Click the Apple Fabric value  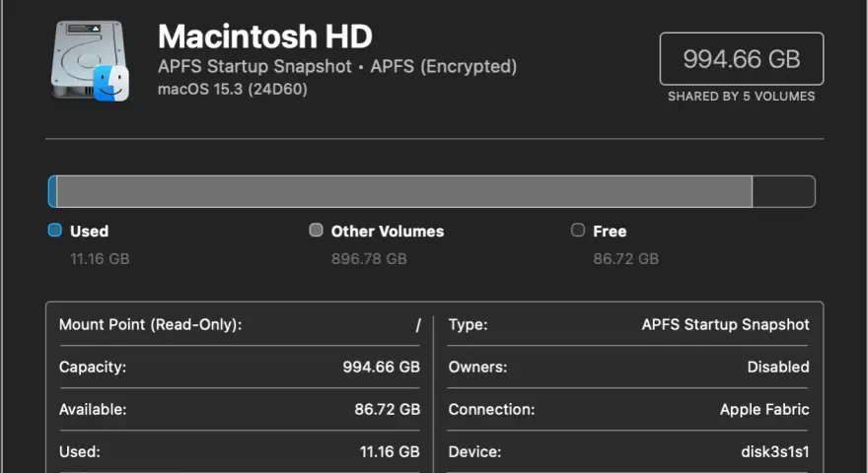coord(764,409)
